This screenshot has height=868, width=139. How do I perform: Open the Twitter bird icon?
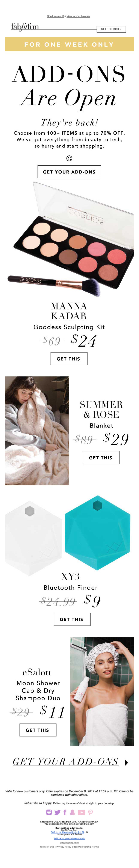(x=57, y=812)
